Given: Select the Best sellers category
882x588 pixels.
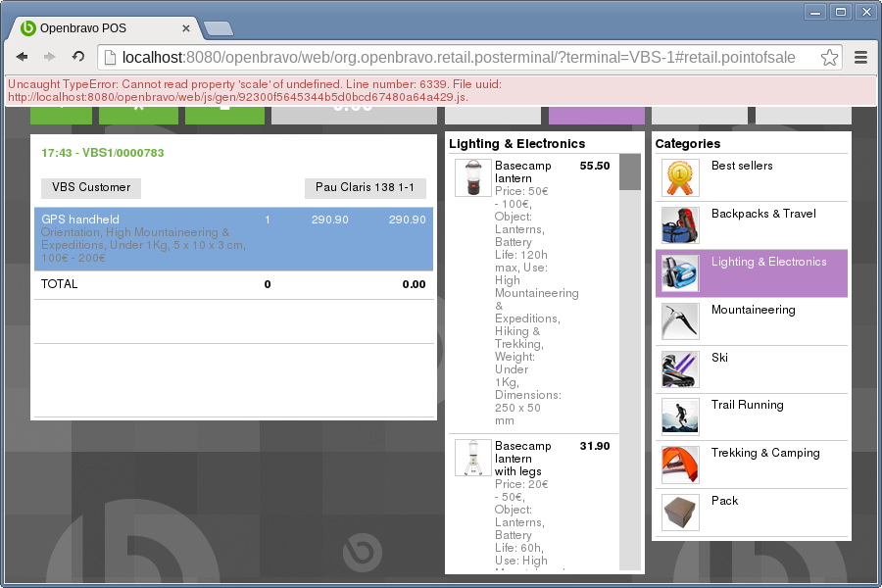Looking at the screenshot, I should click(x=752, y=177).
